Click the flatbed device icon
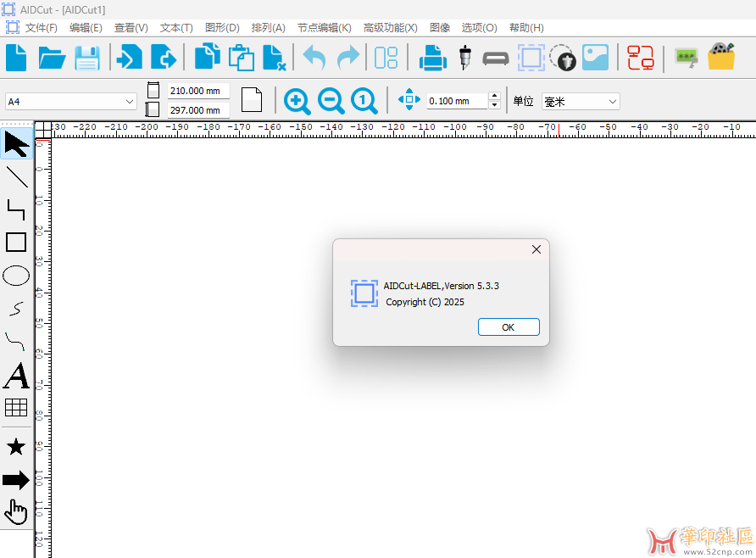Image resolution: width=756 pixels, height=558 pixels. coord(496,59)
